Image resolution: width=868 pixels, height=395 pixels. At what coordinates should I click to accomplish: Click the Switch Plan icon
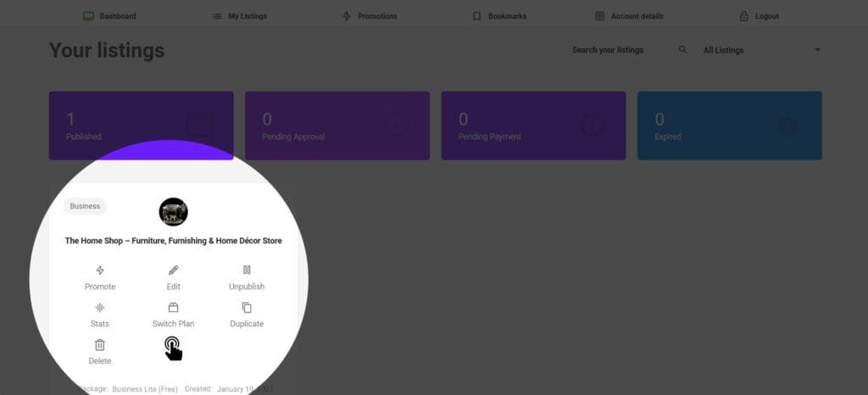point(173,308)
